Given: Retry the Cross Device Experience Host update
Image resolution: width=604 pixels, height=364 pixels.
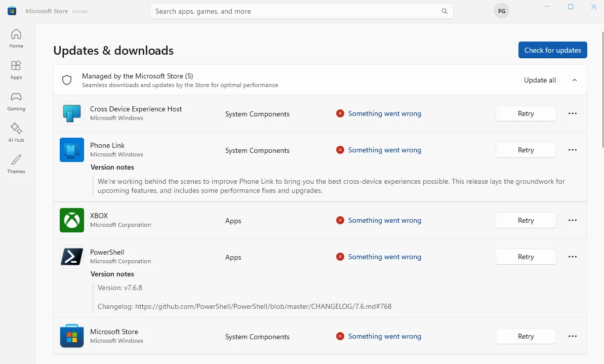Looking at the screenshot, I should click(x=526, y=113).
